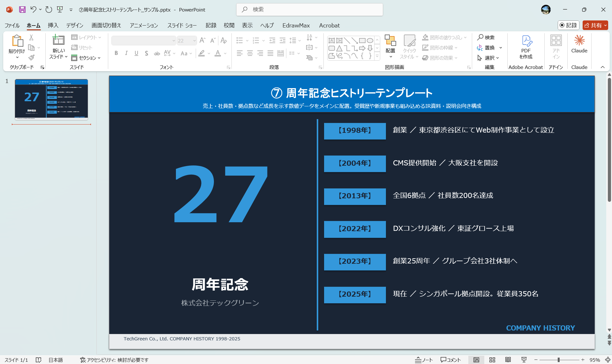Select normal view button in status bar
The height and width of the screenshot is (364, 612).
point(476,360)
